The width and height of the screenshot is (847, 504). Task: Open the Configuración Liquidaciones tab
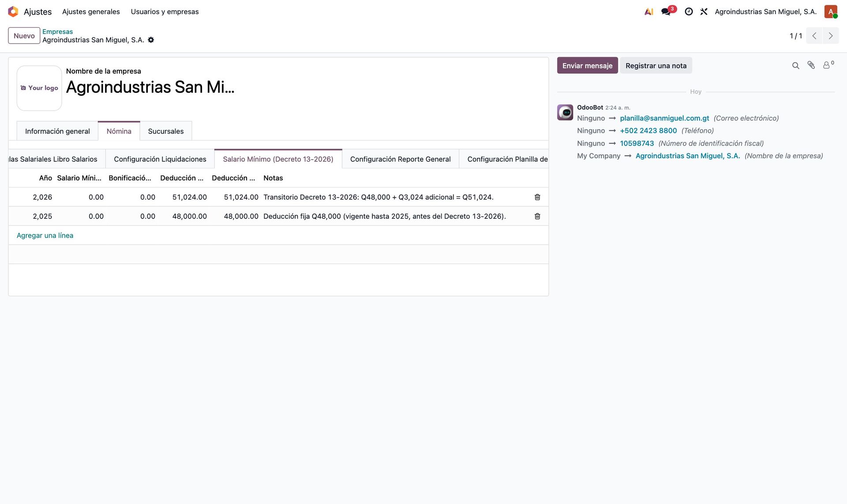click(x=160, y=159)
